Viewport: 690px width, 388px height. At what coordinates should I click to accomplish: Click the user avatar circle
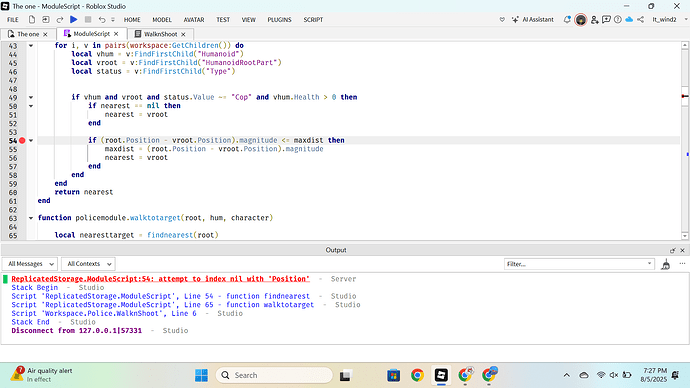581,20
